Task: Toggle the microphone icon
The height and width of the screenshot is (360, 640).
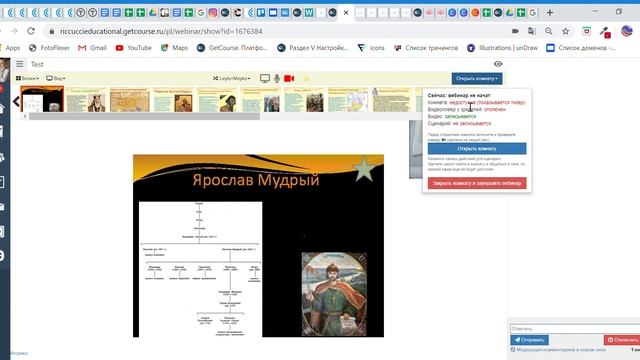Action: pyautogui.click(x=277, y=78)
